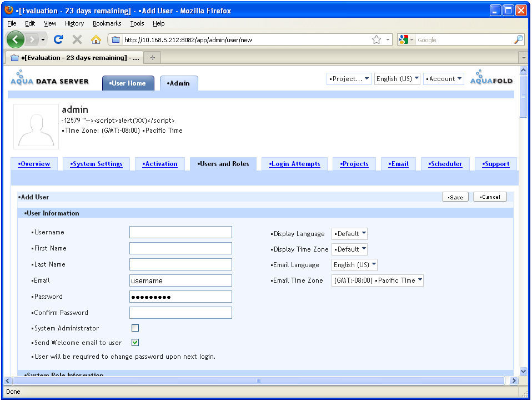
Task: Open the Display Language dropdown
Action: (x=349, y=234)
